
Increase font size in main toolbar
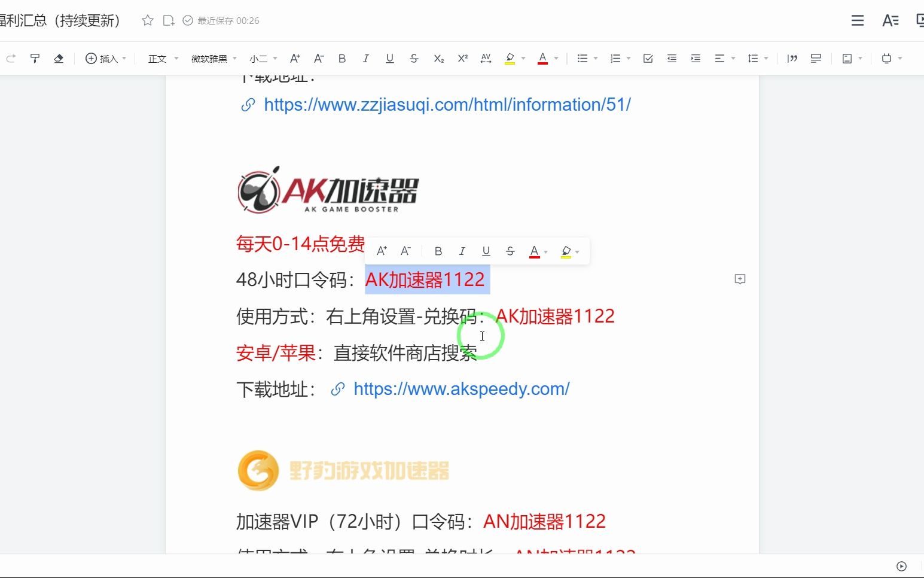(x=295, y=59)
